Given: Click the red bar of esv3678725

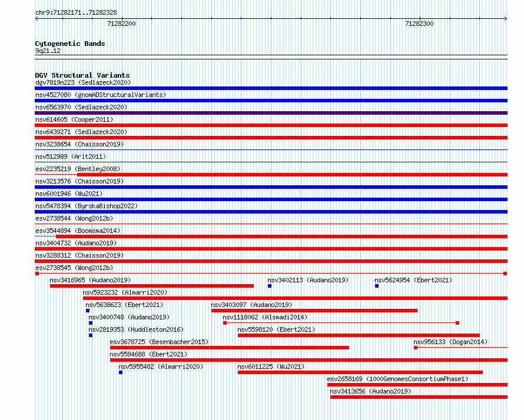Looking at the screenshot, I should pos(230,348).
